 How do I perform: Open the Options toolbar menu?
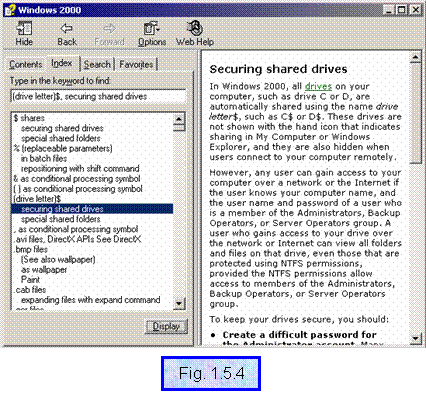152,33
